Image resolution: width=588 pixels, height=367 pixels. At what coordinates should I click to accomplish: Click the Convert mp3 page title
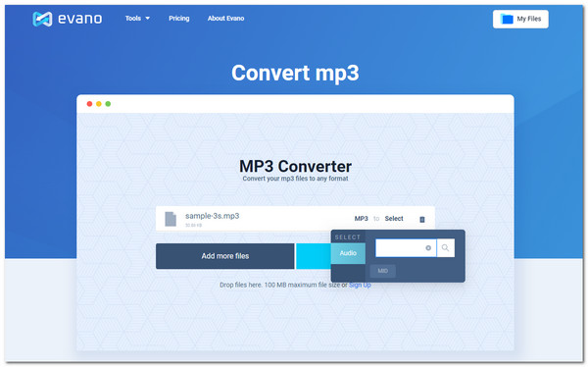pyautogui.click(x=295, y=73)
